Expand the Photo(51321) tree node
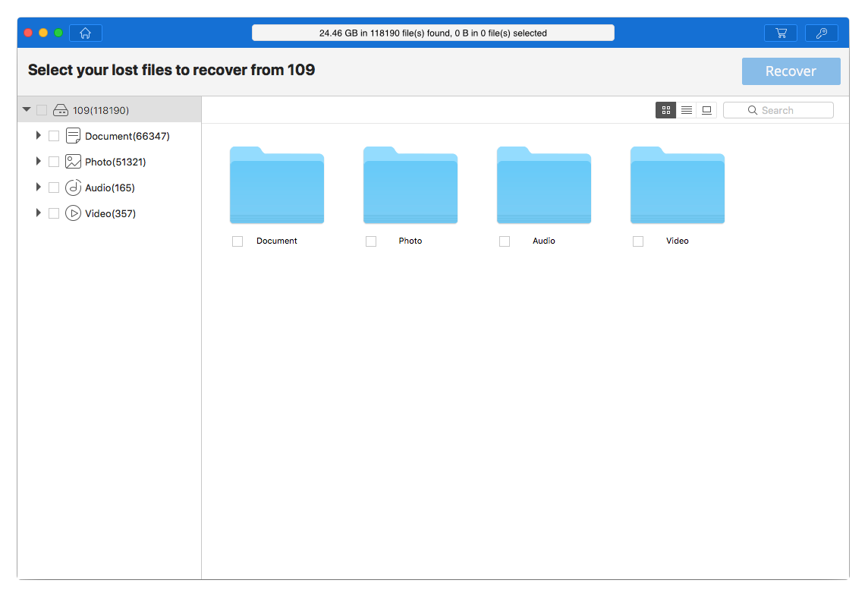Image resolution: width=868 pixels, height=599 pixels. tap(38, 161)
